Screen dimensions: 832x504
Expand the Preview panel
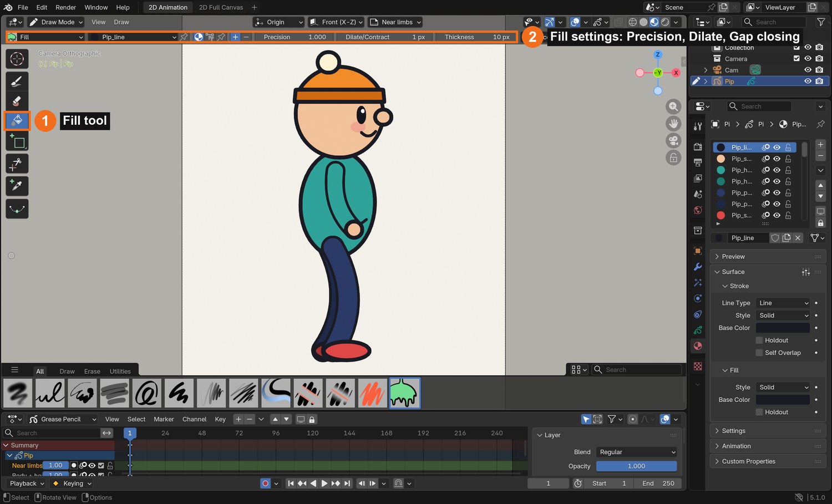768,257
